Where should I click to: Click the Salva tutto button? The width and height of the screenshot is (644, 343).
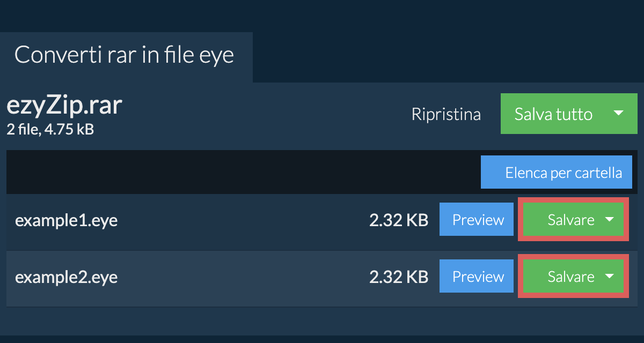click(553, 114)
